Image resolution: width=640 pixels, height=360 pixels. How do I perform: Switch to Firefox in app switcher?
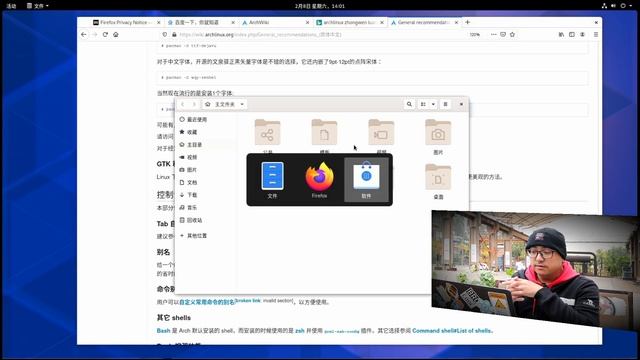(319, 180)
